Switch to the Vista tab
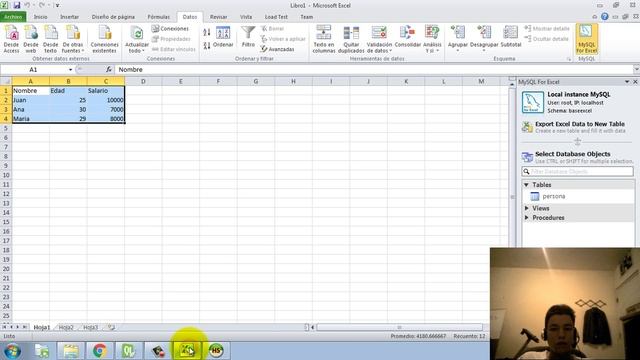The image size is (640, 360). [x=246, y=17]
